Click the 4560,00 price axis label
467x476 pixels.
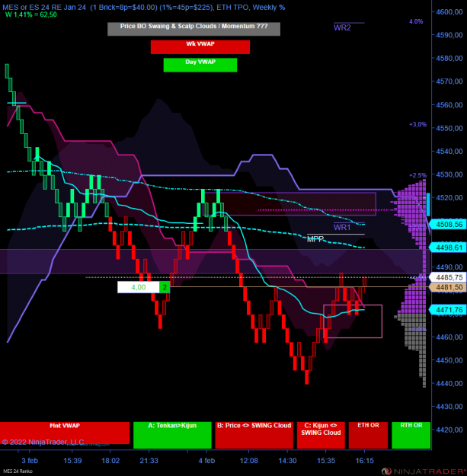coord(449,105)
